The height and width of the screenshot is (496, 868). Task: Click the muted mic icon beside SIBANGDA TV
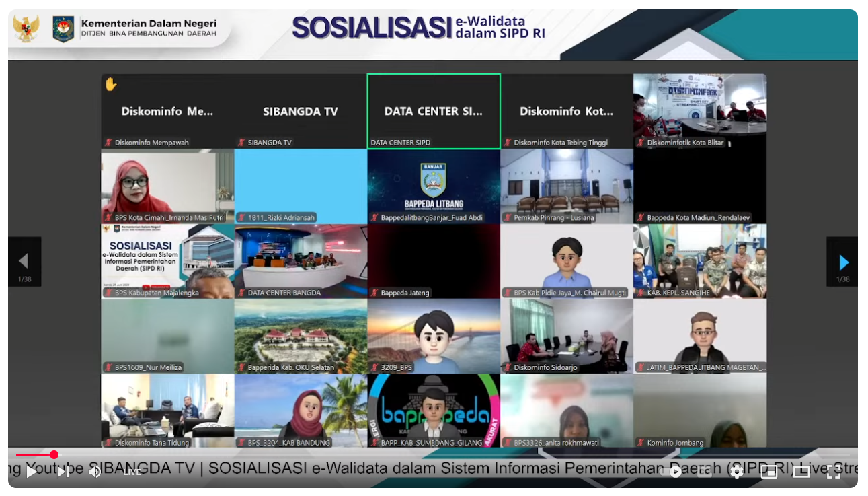click(x=242, y=143)
